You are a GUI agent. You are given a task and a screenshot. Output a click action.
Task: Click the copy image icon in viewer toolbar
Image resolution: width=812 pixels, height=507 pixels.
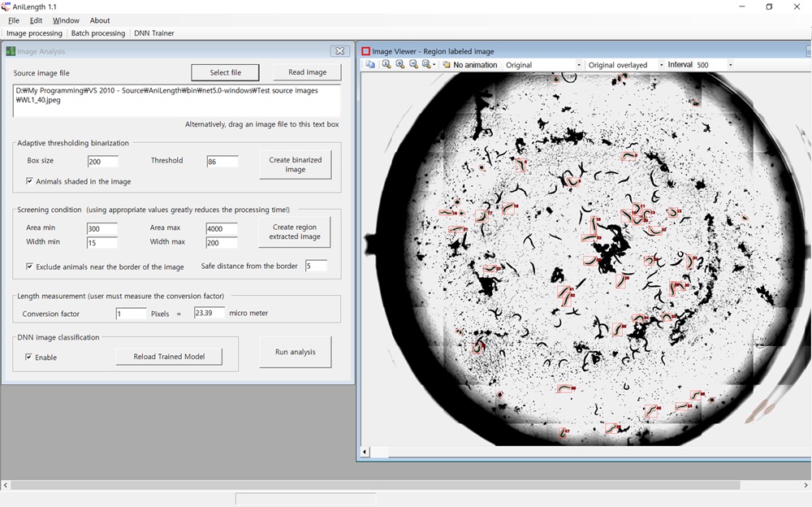pyautogui.click(x=370, y=65)
